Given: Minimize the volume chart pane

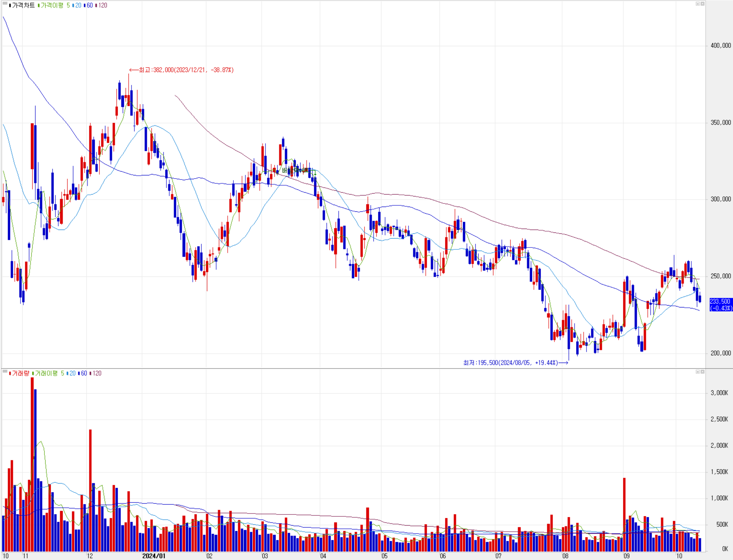Looking at the screenshot, I should (697, 372).
